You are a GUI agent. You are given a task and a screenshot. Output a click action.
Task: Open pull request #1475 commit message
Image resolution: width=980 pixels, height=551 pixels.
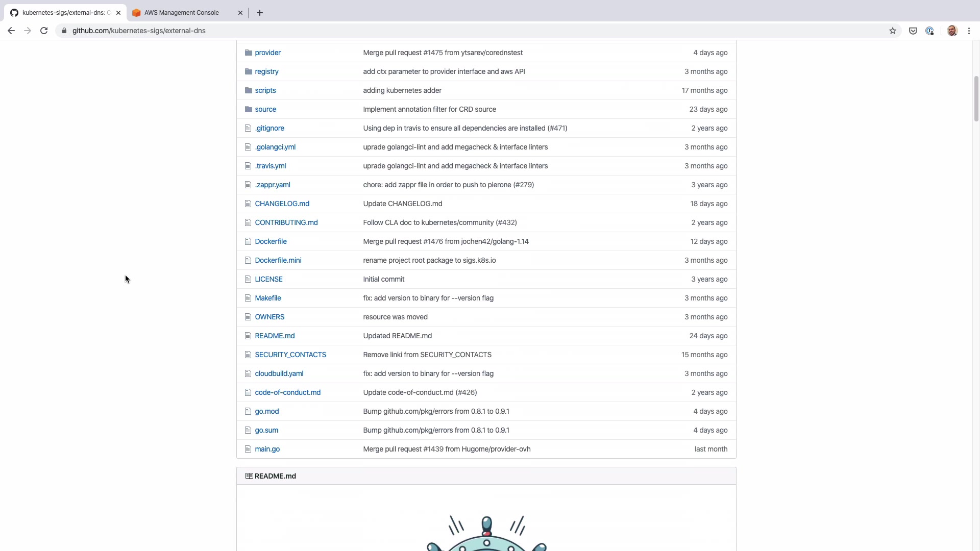click(x=443, y=53)
